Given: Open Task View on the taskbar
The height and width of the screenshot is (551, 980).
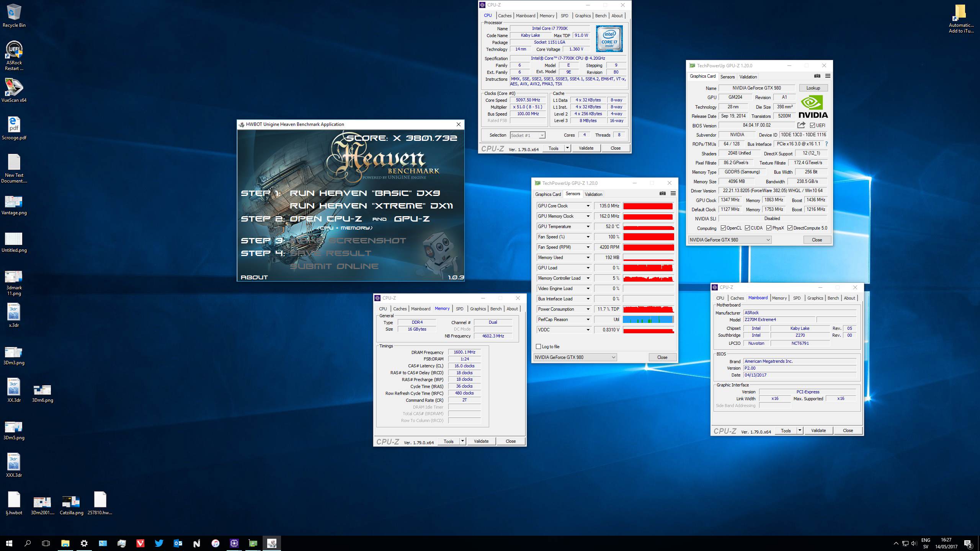Looking at the screenshot, I should click(x=46, y=543).
